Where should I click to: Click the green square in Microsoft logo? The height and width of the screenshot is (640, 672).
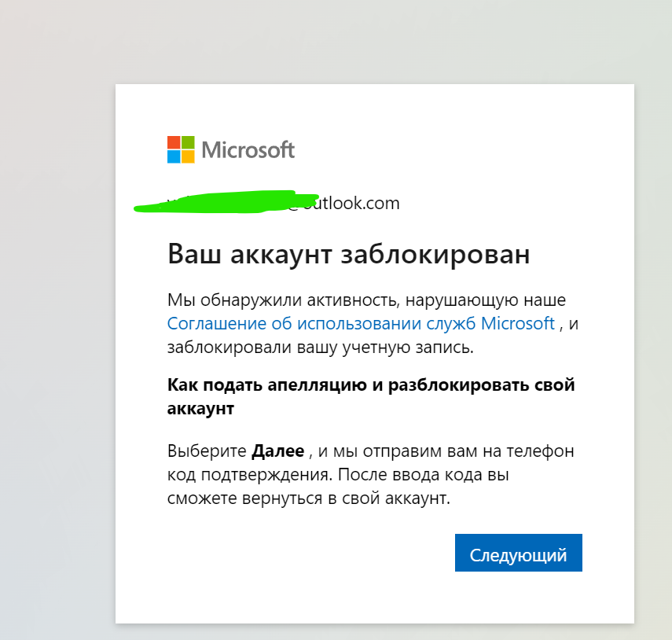click(x=188, y=142)
